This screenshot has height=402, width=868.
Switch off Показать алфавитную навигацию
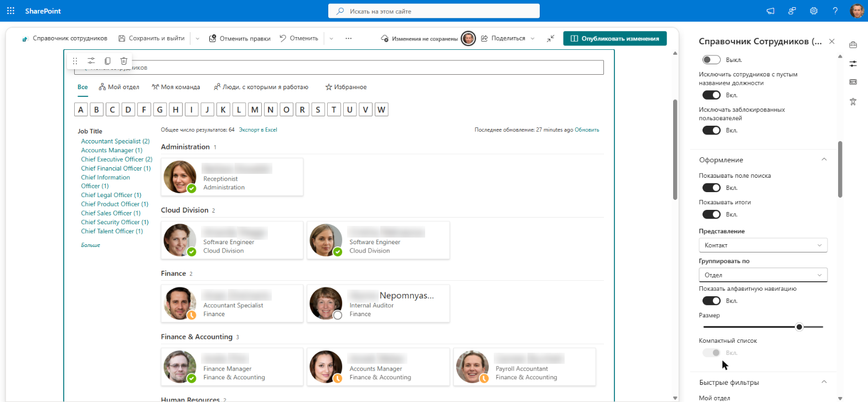coord(711,301)
